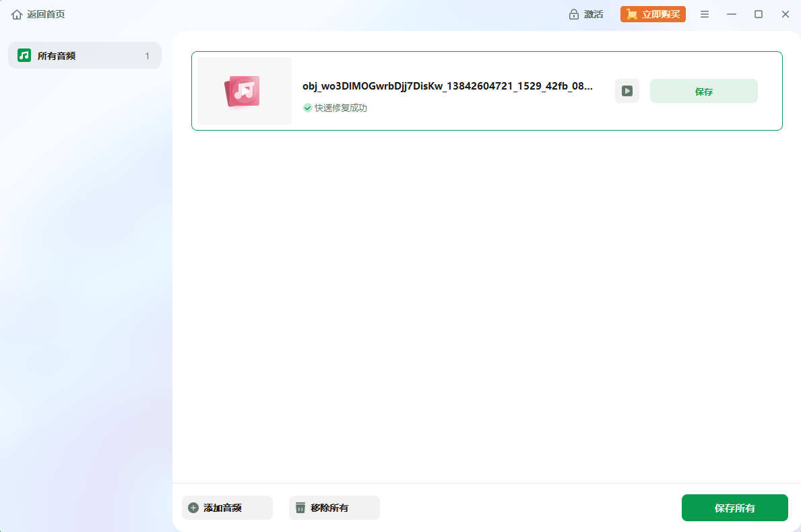Save the repaired audio with 保存 button
The height and width of the screenshot is (532, 801).
pos(703,91)
